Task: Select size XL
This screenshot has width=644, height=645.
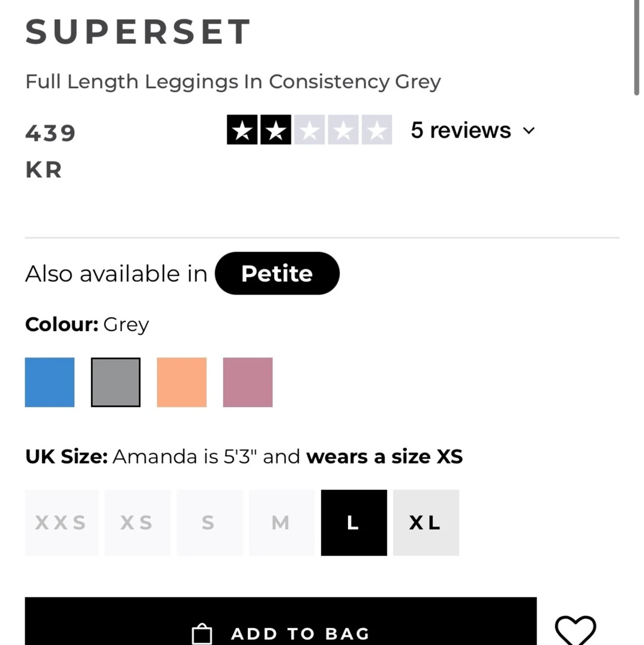Action: pos(426,522)
